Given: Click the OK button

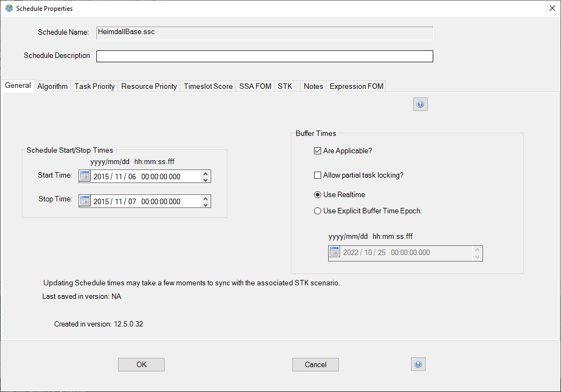Looking at the screenshot, I should click(x=141, y=364).
